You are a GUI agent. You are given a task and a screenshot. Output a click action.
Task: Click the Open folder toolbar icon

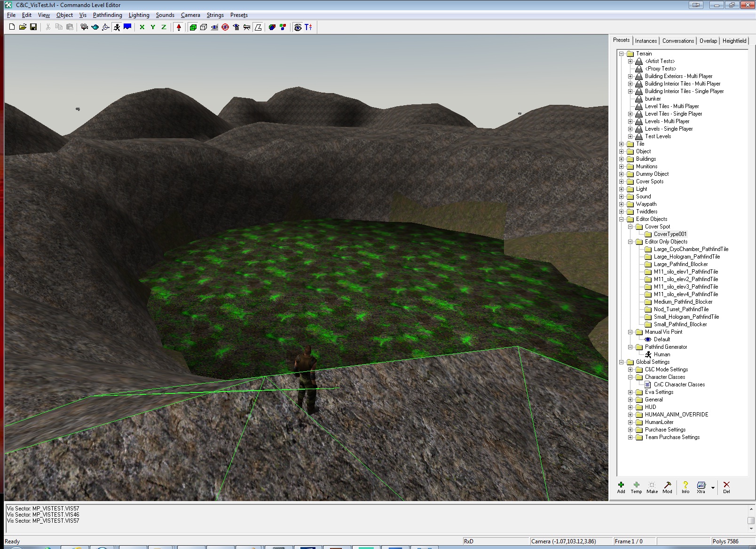pos(23,27)
